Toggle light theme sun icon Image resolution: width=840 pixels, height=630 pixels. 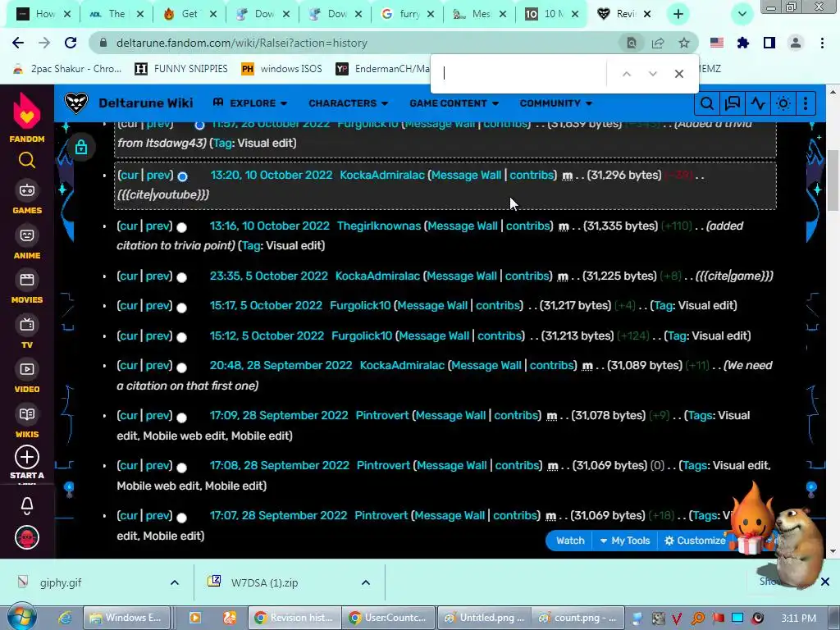click(783, 103)
